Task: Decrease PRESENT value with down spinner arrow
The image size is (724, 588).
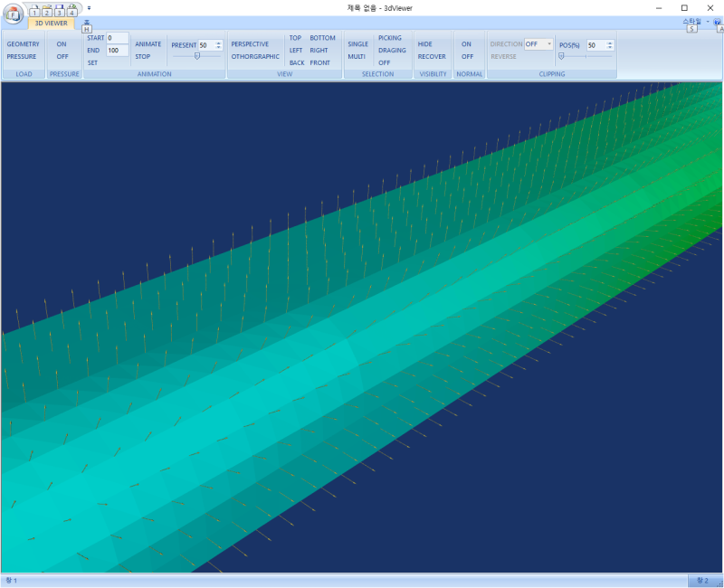Action: 219,47
